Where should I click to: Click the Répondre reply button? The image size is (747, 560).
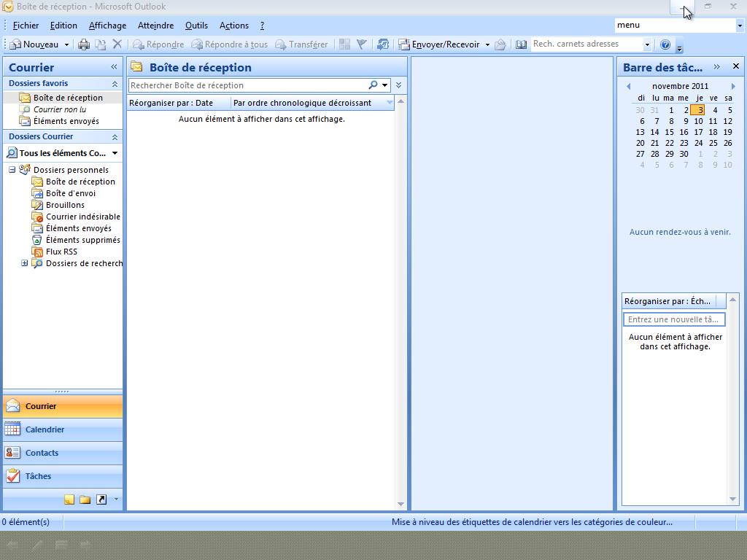(158, 44)
